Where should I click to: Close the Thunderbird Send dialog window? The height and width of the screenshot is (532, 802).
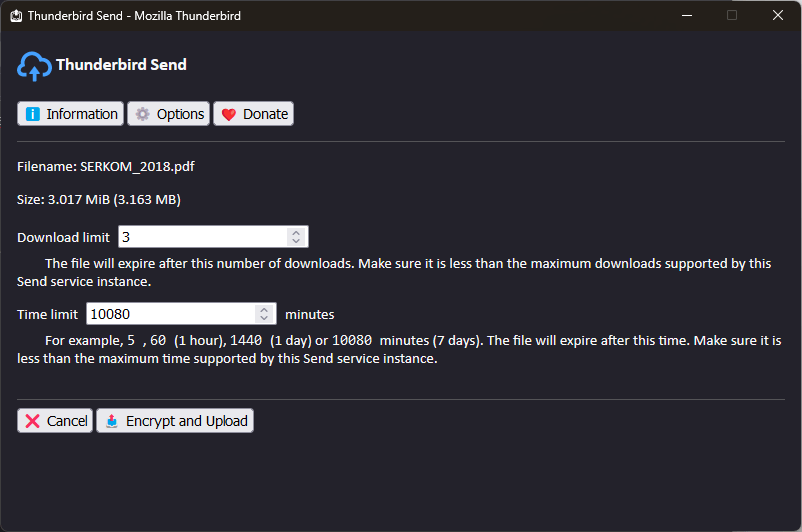(x=778, y=16)
